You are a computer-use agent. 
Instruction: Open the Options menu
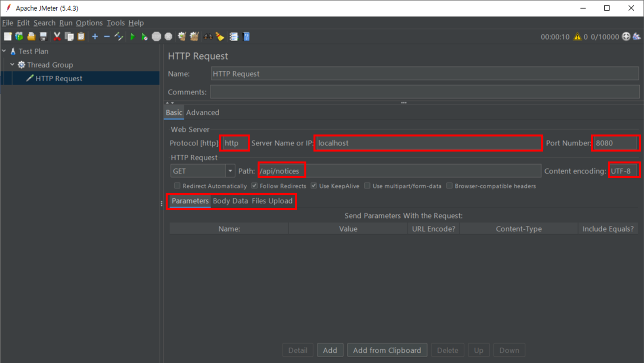(x=89, y=23)
